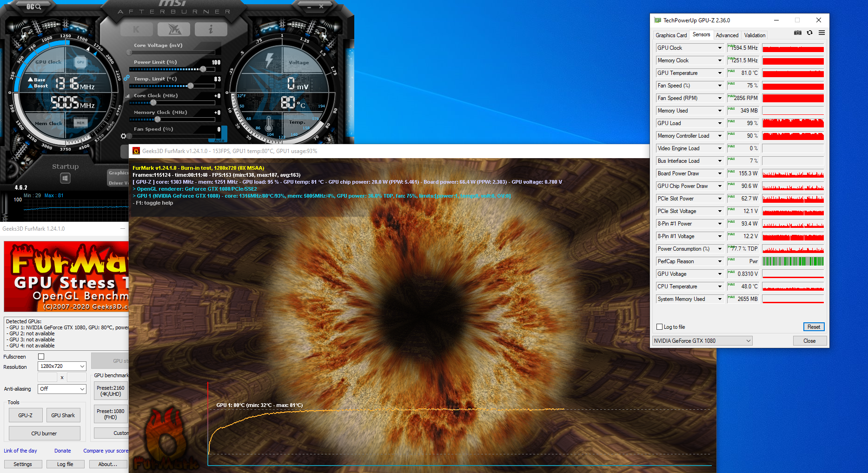Minimize the MSI Afterburner window
The image size is (868, 473).
click(x=309, y=7)
